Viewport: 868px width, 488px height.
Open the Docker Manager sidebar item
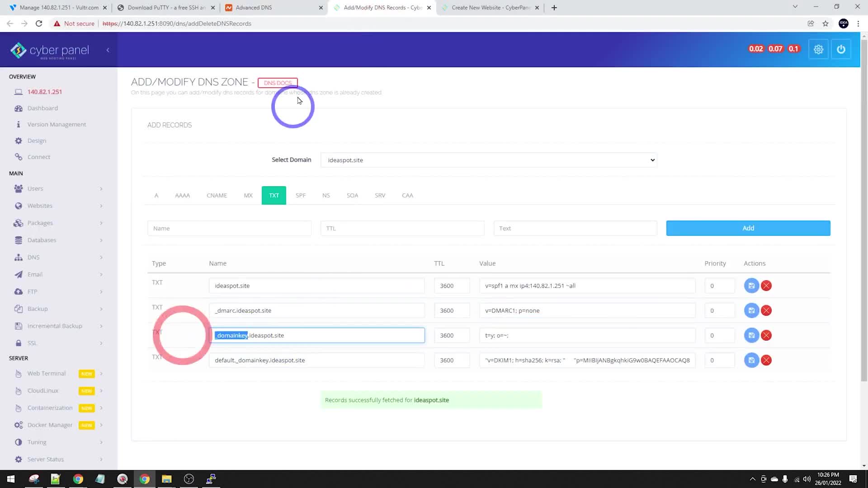pyautogui.click(x=50, y=425)
